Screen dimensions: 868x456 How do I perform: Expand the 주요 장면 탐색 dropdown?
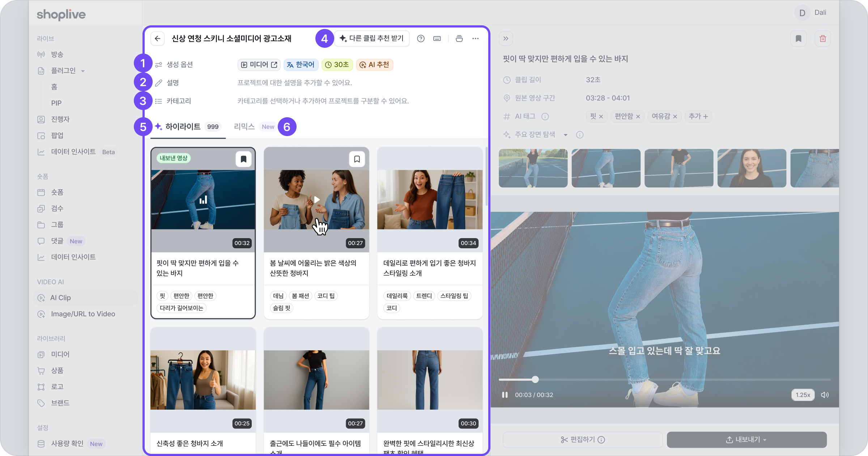[x=565, y=135]
